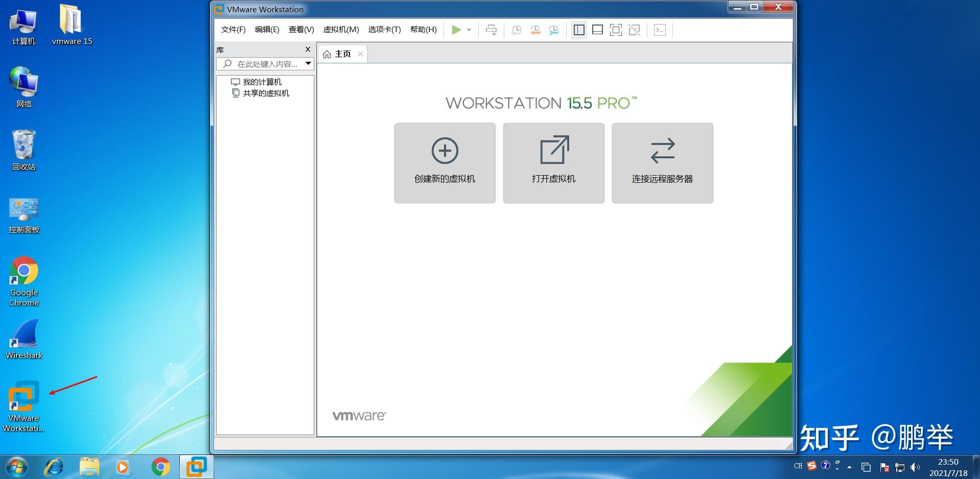
Task: Open Windows Explorer from the taskbar
Action: click(89, 467)
